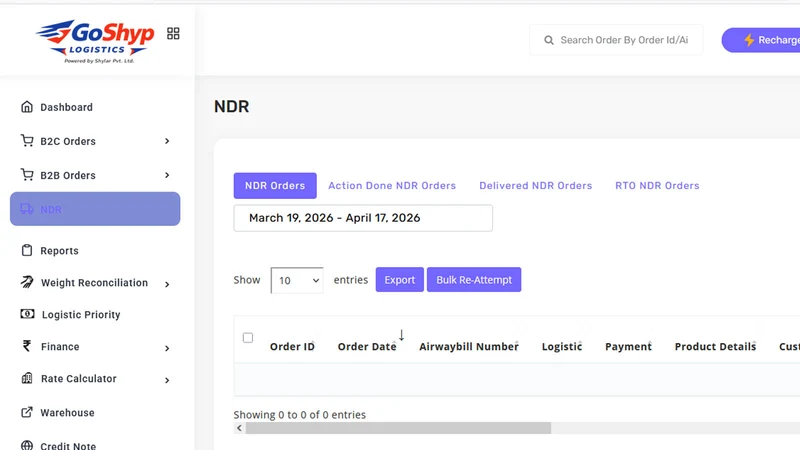Click the horizontal scrollbar thumb

tap(398, 428)
